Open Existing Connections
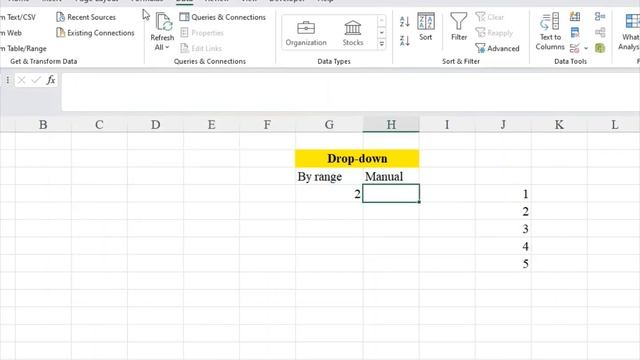This screenshot has height=360, width=640. tap(95, 33)
